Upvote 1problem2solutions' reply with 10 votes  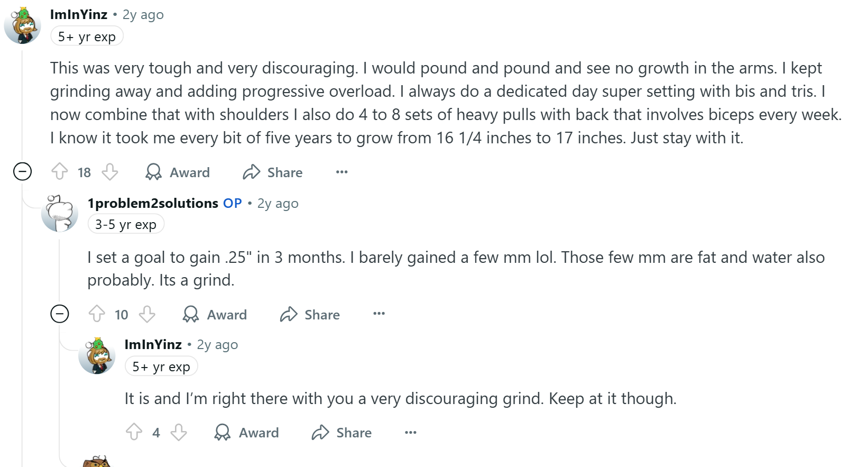[97, 314]
